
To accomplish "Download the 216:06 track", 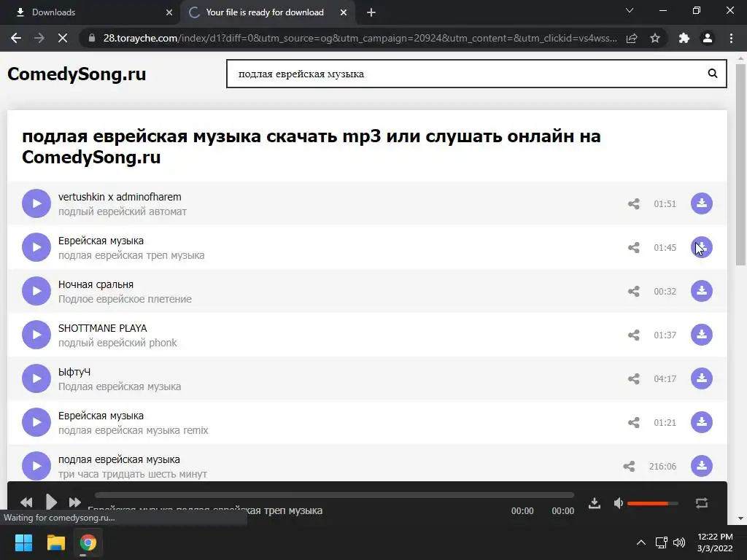I will [702, 466].
